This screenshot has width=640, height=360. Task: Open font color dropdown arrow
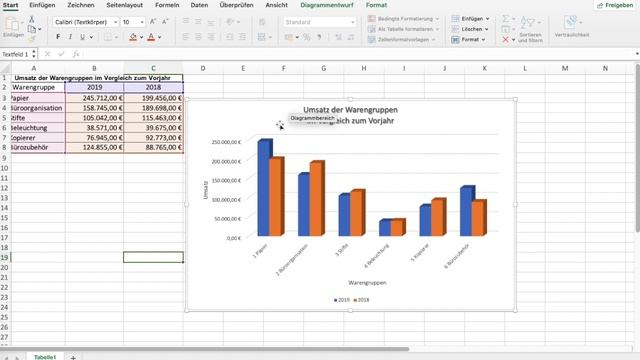[x=159, y=37]
